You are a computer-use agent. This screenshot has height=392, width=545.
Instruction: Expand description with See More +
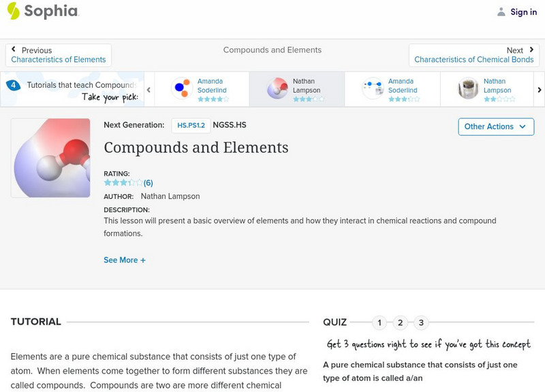125,260
